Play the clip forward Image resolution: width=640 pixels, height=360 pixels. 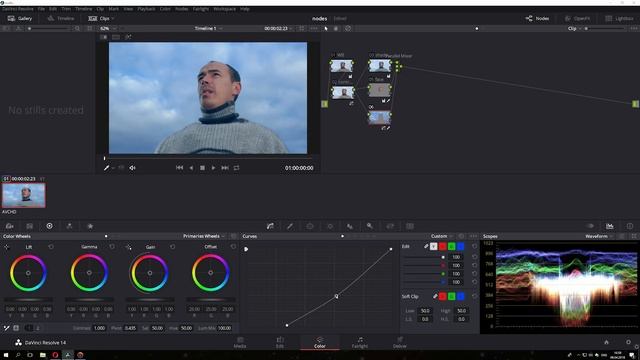[213, 168]
